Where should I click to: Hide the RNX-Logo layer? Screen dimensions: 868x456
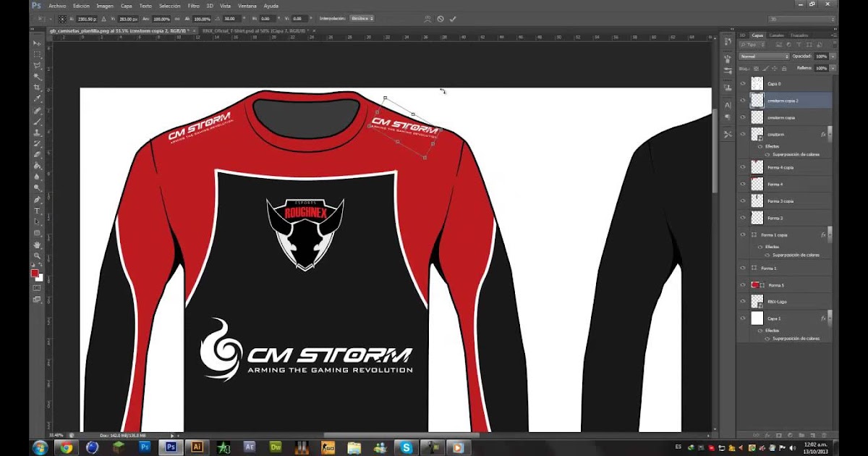pos(742,300)
